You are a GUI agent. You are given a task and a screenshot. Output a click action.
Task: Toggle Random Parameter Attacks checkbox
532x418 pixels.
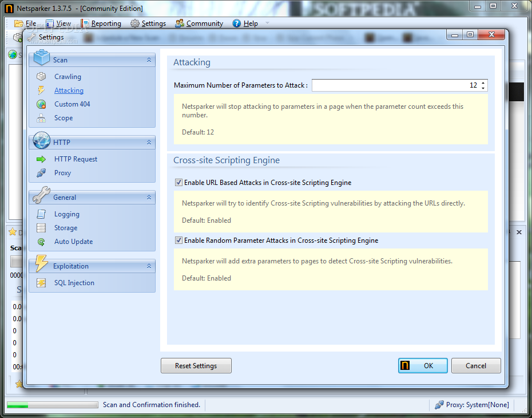[178, 240]
